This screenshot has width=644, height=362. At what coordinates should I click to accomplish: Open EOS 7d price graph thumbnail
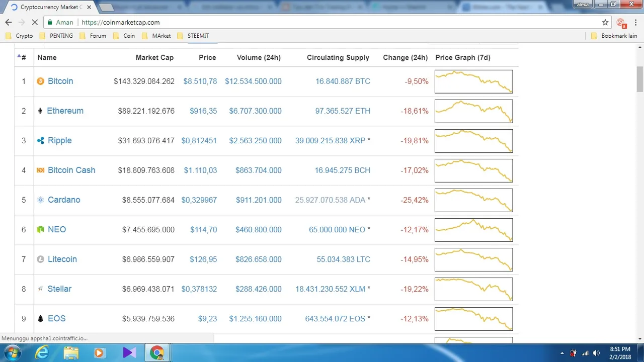coord(473,319)
